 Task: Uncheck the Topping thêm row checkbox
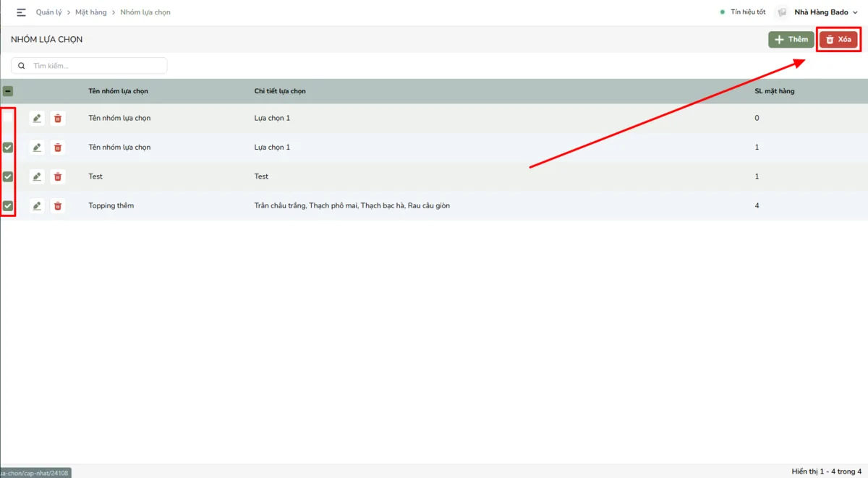click(x=8, y=206)
